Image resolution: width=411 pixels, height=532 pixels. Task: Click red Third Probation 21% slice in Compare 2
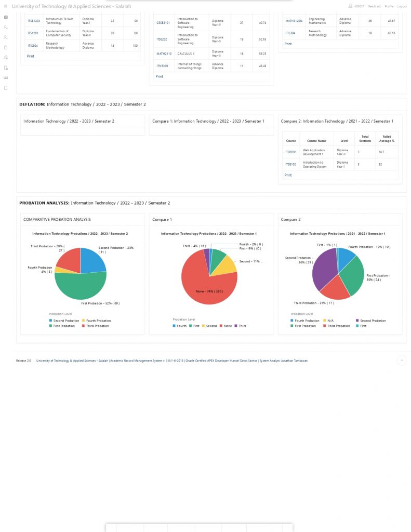point(335,289)
